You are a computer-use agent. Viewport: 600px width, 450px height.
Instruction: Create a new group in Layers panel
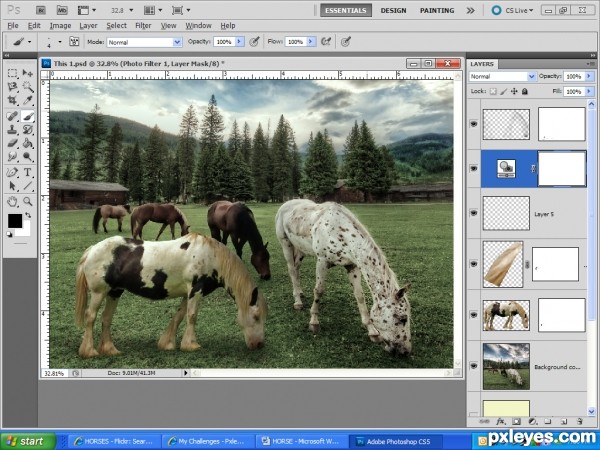[548, 421]
